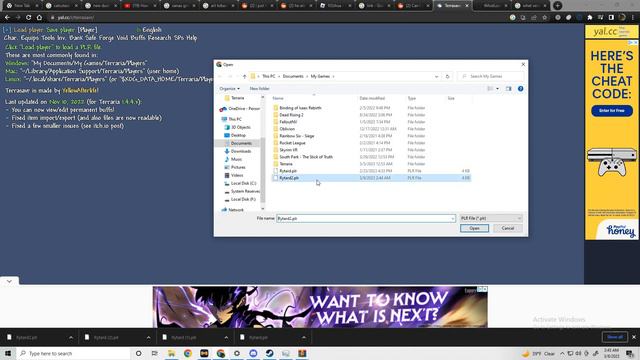Switch to the Forge tab
This screenshot has height=360, width=640.
[106, 38]
